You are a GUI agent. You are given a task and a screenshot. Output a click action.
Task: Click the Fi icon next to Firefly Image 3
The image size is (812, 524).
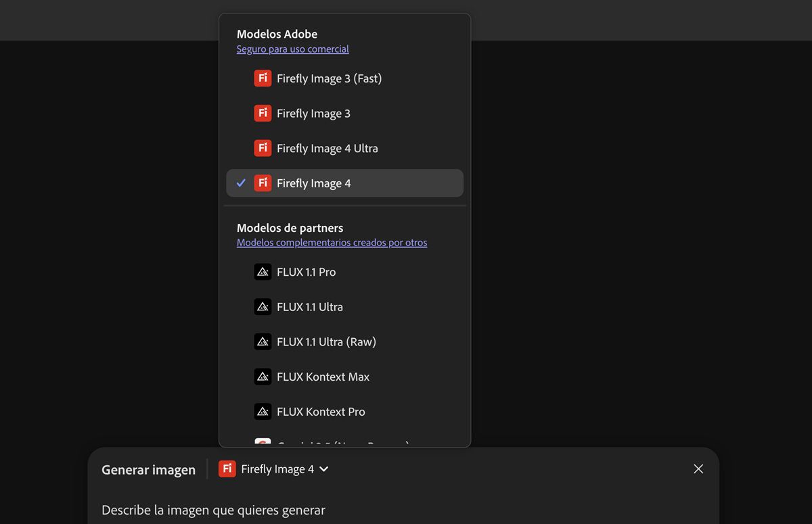pyautogui.click(x=263, y=114)
